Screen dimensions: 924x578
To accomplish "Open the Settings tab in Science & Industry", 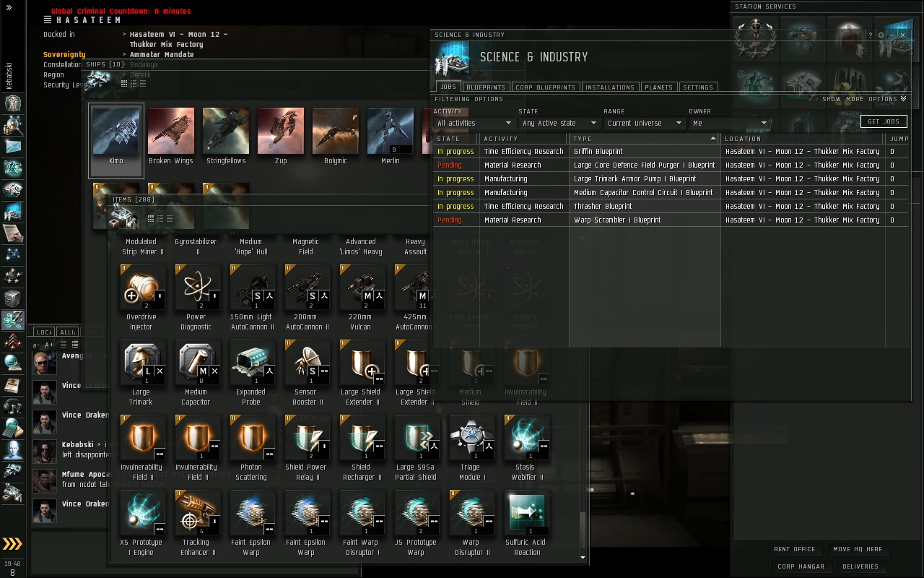I will (x=698, y=87).
